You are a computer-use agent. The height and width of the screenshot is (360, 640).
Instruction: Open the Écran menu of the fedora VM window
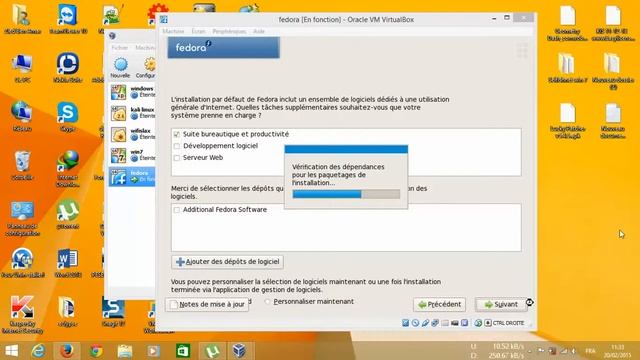click(198, 31)
